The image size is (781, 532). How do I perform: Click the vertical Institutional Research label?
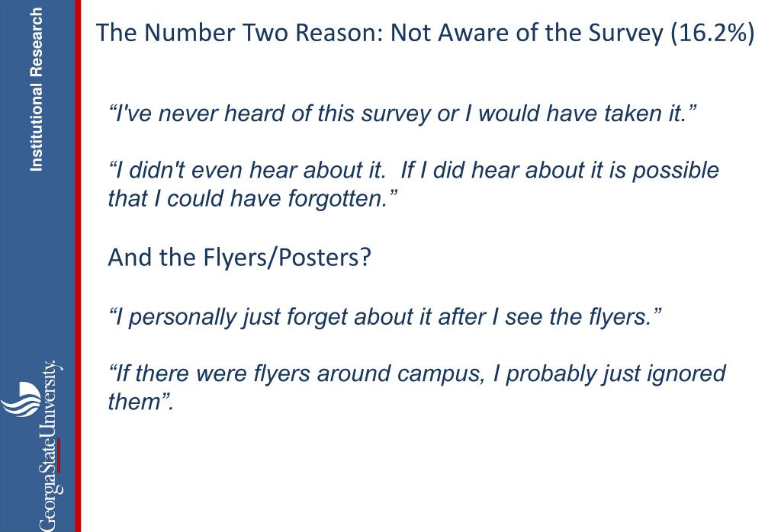point(36,90)
